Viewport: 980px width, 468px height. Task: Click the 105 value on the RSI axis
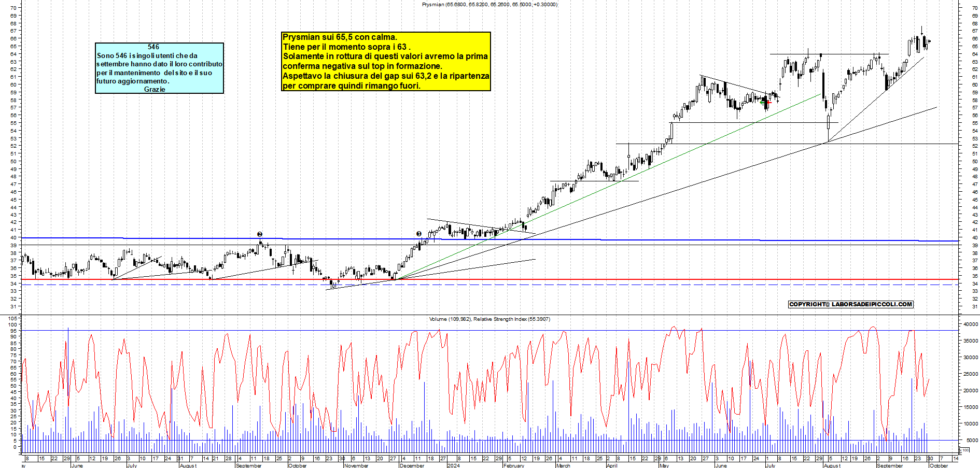13,318
